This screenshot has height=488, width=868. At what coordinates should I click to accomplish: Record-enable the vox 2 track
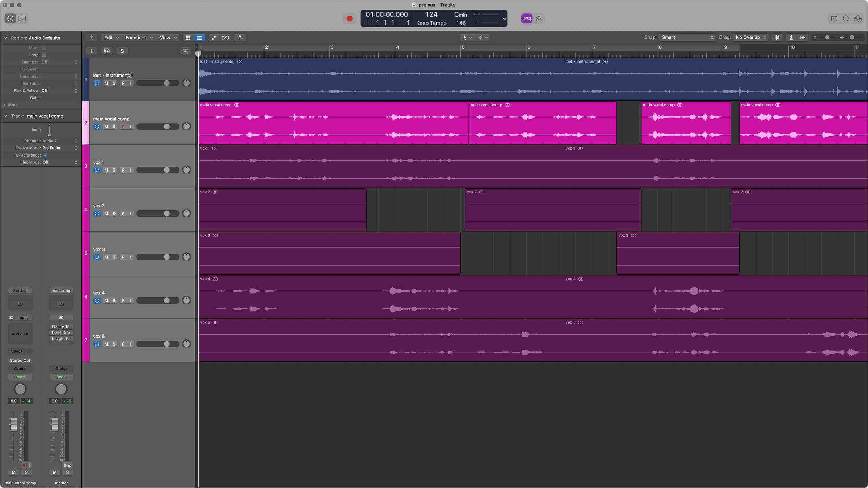(x=123, y=214)
